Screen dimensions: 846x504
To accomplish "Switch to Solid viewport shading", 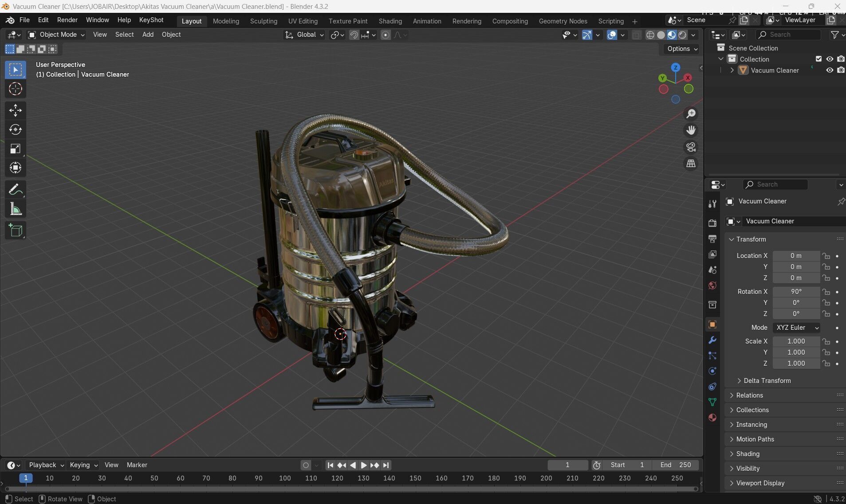I will pyautogui.click(x=661, y=35).
